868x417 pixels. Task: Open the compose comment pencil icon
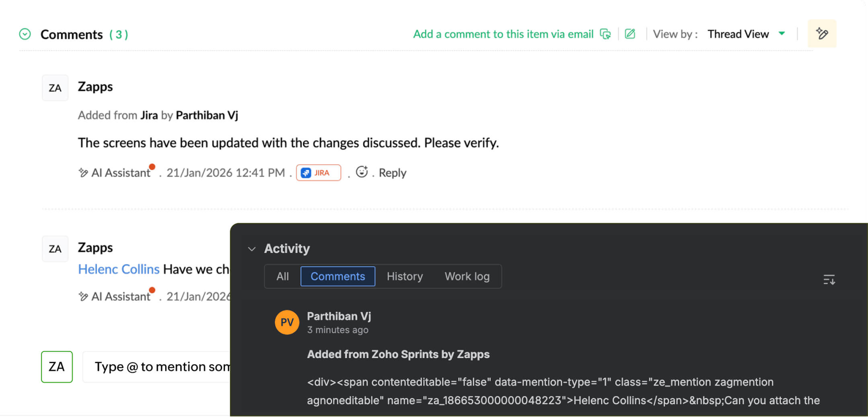click(x=629, y=34)
